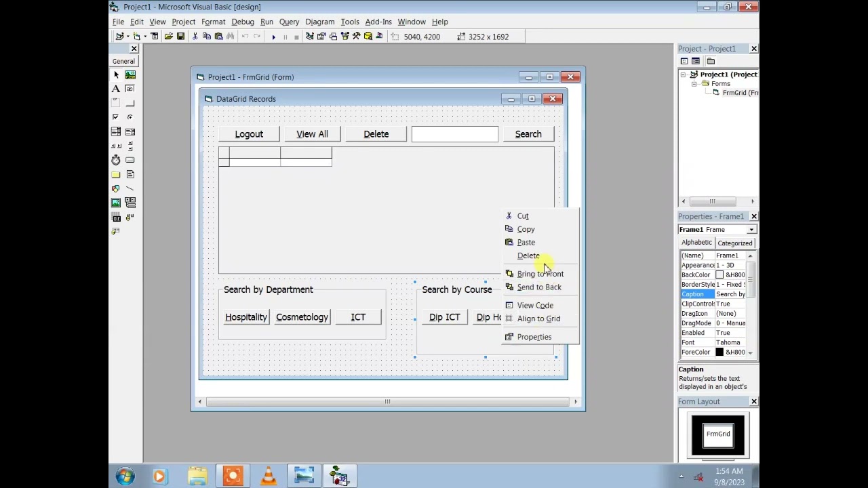
Task: Click View Code icon in Project panel
Action: tap(684, 61)
